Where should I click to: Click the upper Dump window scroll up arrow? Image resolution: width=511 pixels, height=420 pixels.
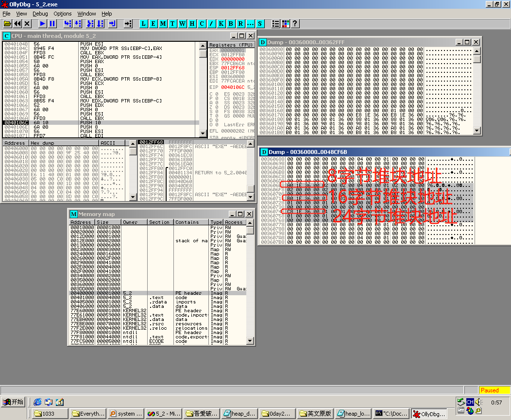point(477,51)
